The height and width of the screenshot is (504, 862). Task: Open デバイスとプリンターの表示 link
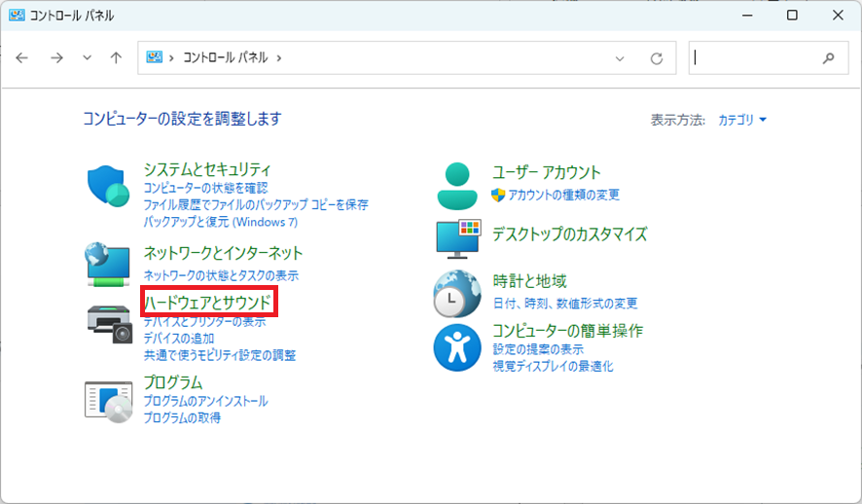(204, 322)
